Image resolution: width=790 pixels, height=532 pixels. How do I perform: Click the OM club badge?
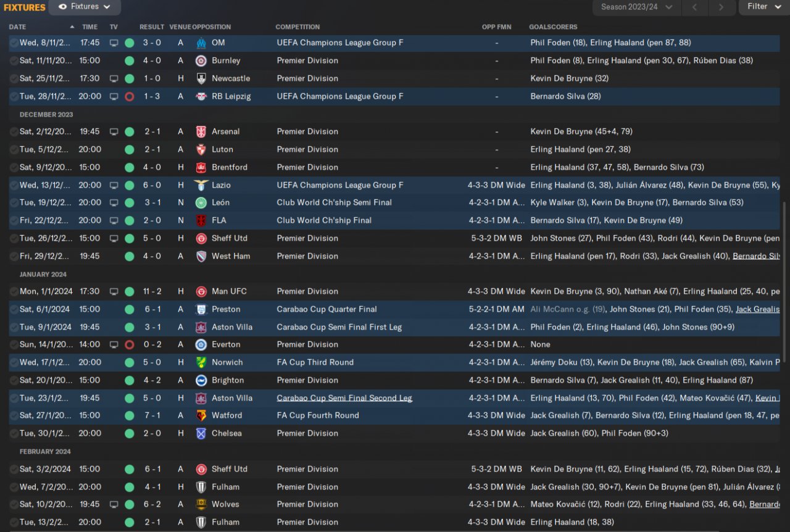pos(201,43)
